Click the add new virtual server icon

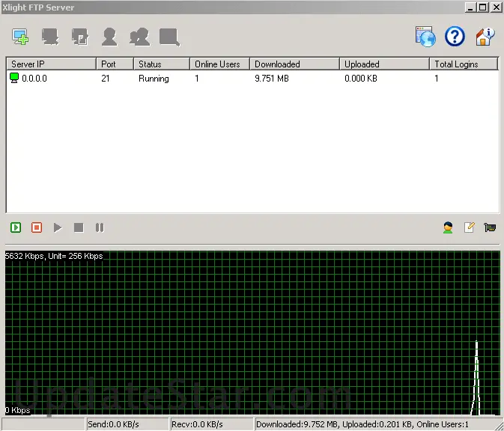pos(20,36)
